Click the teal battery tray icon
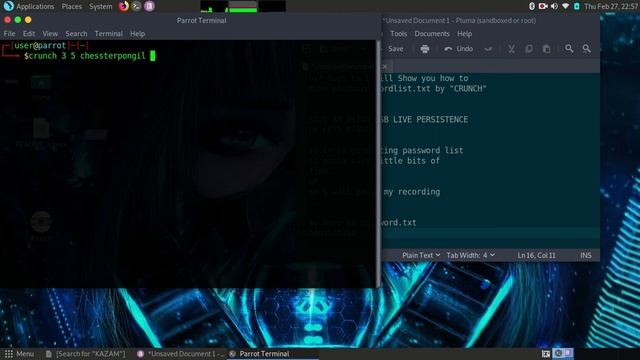The image size is (640, 360). tap(576, 6)
